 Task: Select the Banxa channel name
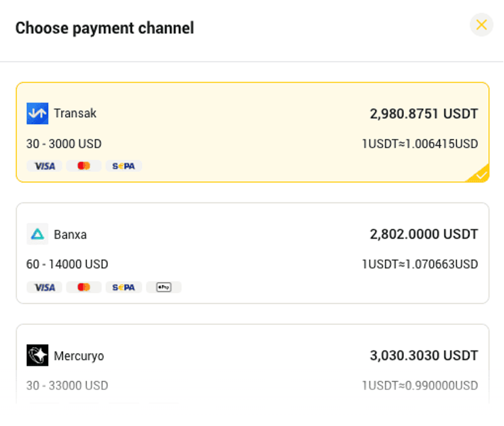(70, 235)
